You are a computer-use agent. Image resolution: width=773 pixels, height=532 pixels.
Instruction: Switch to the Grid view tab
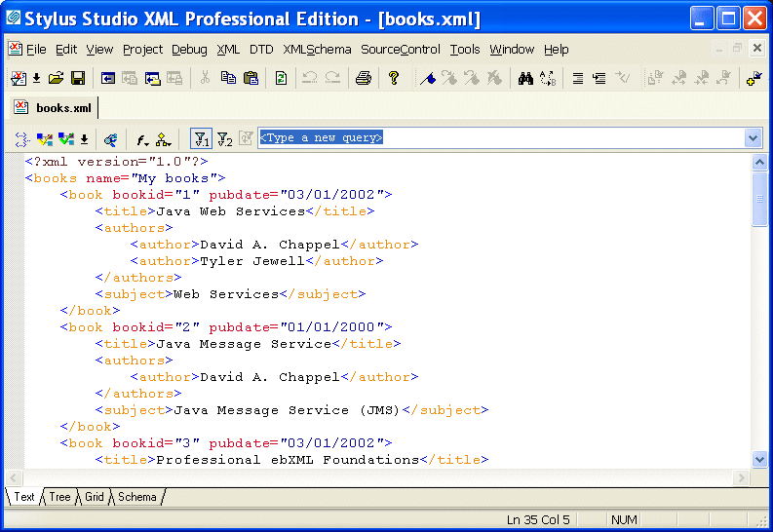click(94, 497)
